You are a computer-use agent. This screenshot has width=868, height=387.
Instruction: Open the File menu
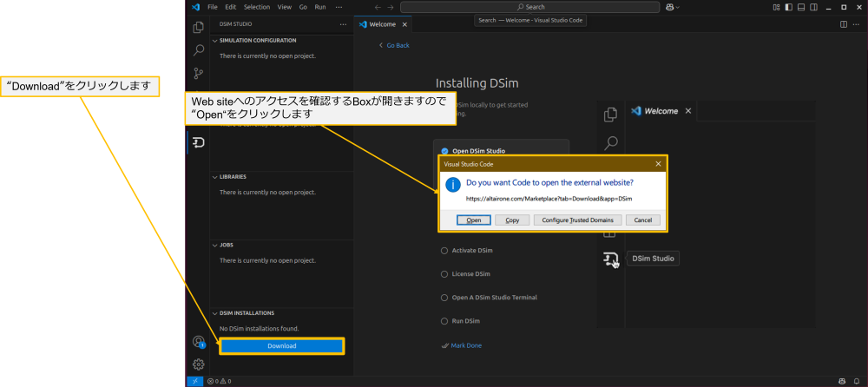(x=213, y=7)
